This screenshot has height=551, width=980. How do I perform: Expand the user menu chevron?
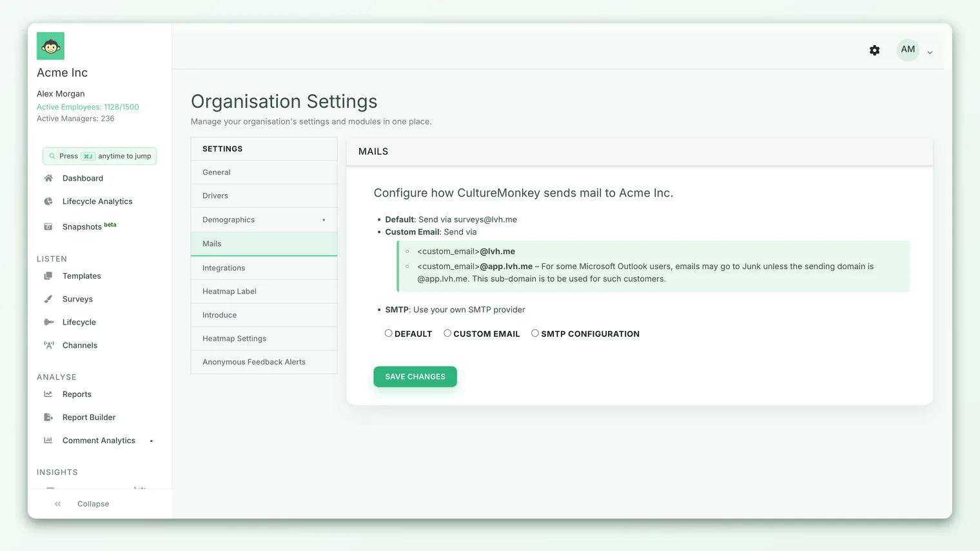(x=930, y=53)
